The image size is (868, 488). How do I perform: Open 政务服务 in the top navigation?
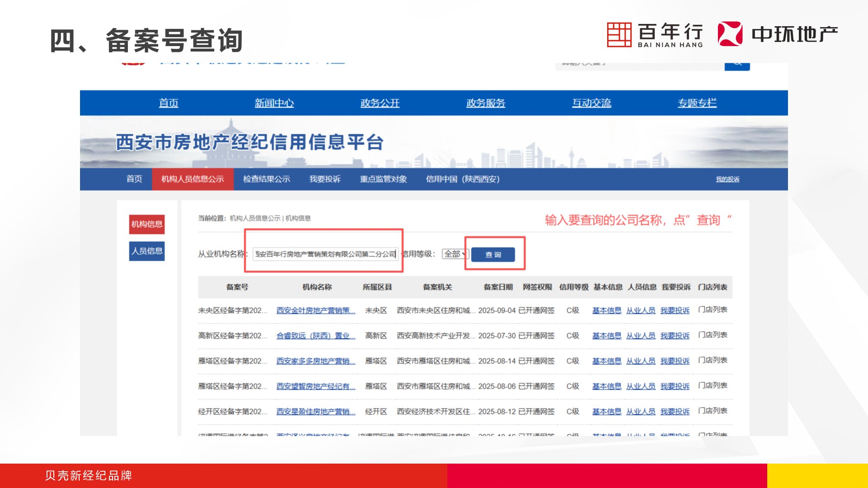486,103
